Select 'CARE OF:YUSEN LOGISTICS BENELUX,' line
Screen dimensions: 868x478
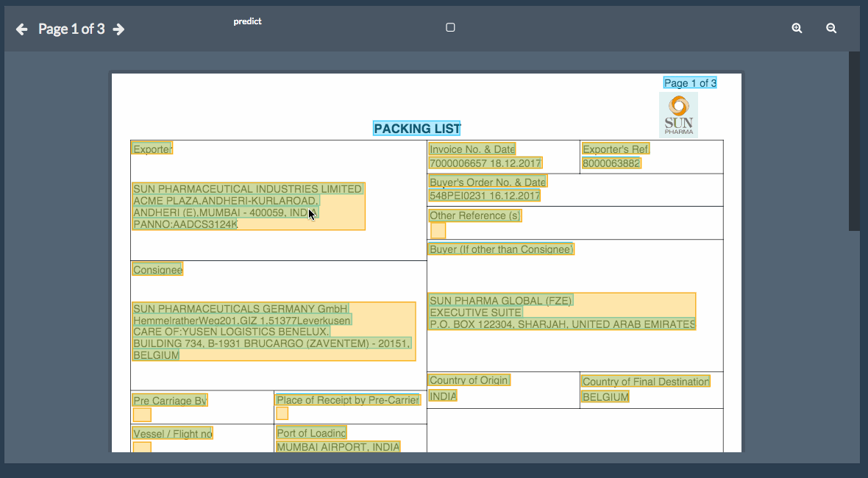(x=232, y=332)
